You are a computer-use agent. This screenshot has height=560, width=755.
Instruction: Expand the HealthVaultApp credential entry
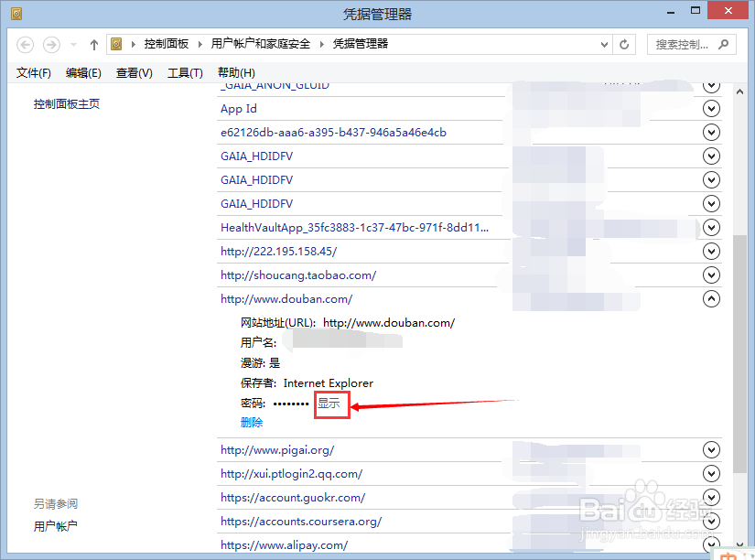coord(711,227)
